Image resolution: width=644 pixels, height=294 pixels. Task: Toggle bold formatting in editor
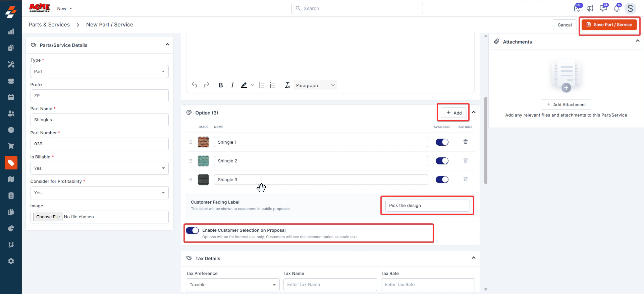click(221, 85)
